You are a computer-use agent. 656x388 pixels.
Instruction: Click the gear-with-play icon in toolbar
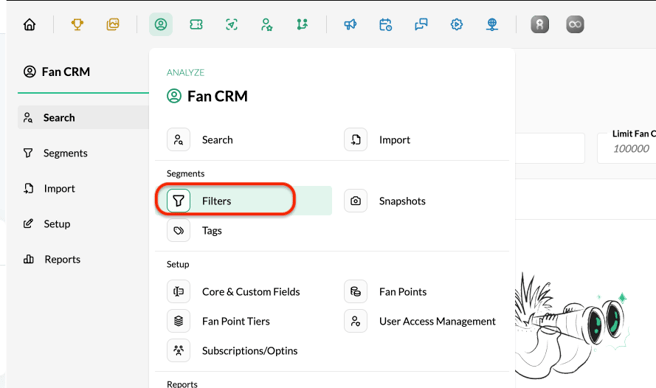click(456, 24)
